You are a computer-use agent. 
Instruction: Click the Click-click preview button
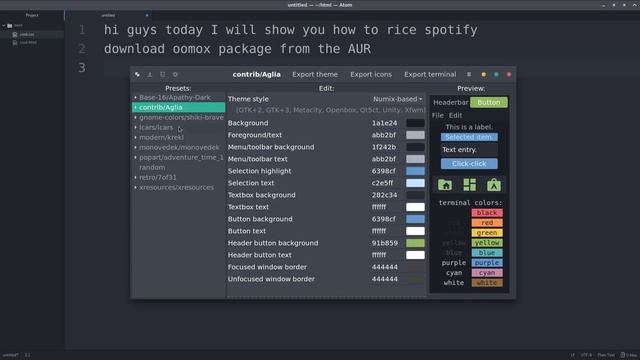pyautogui.click(x=469, y=164)
